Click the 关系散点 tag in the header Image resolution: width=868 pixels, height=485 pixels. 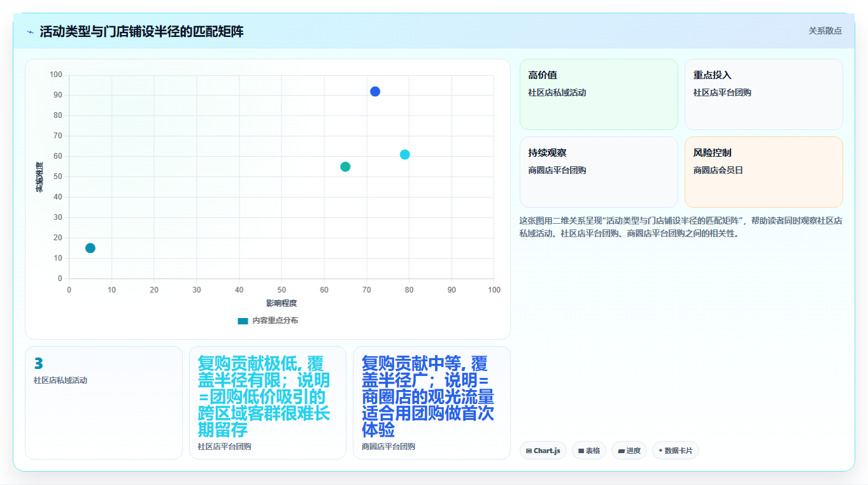[825, 31]
